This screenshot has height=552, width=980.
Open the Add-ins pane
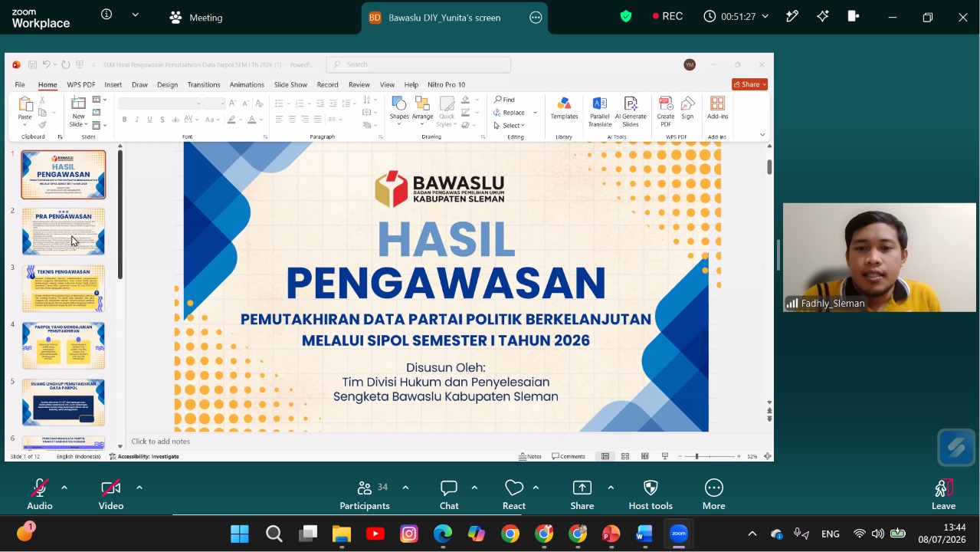718,108
